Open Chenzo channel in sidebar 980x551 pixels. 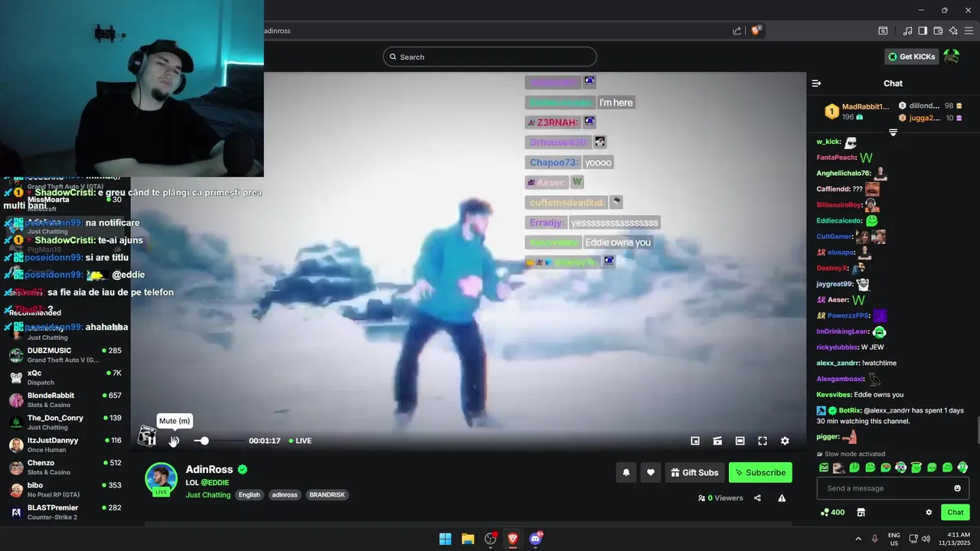(x=65, y=468)
